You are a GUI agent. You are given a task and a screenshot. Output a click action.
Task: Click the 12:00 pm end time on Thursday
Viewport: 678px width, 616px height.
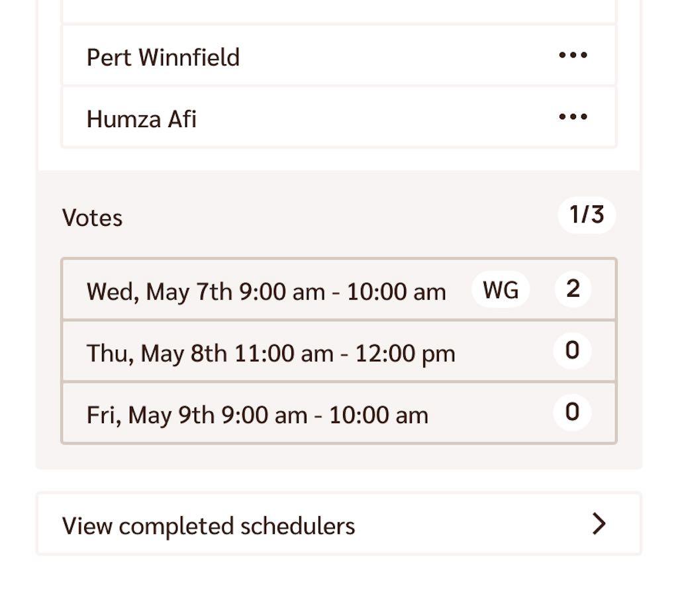pos(406,354)
